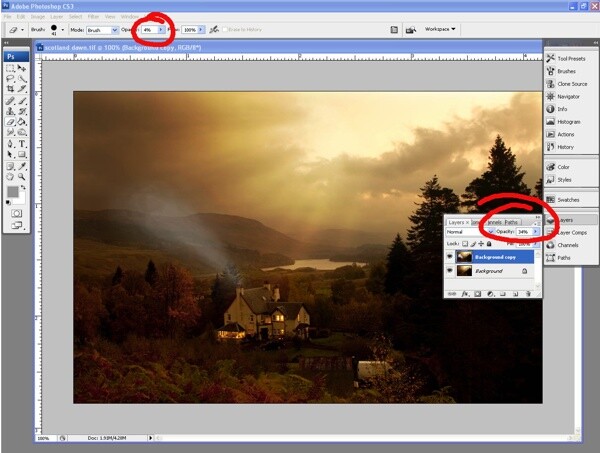Open the Filter menu
This screenshot has width=600, height=453.
(x=93, y=17)
